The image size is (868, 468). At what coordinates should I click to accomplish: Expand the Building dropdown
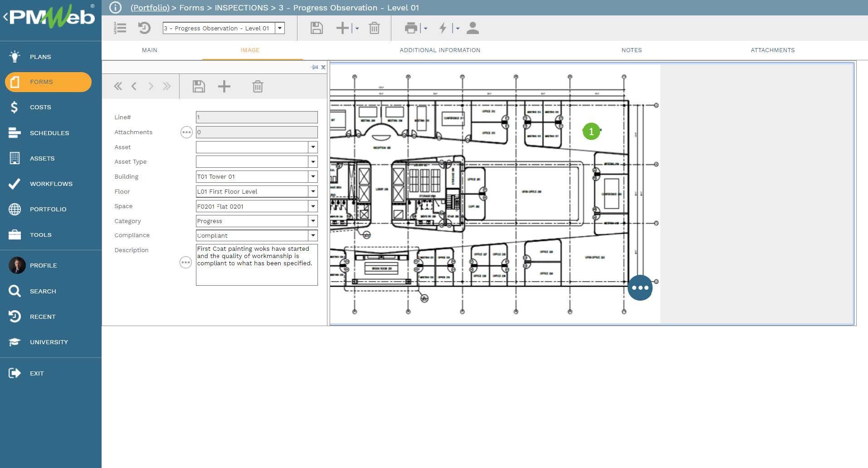(x=313, y=177)
